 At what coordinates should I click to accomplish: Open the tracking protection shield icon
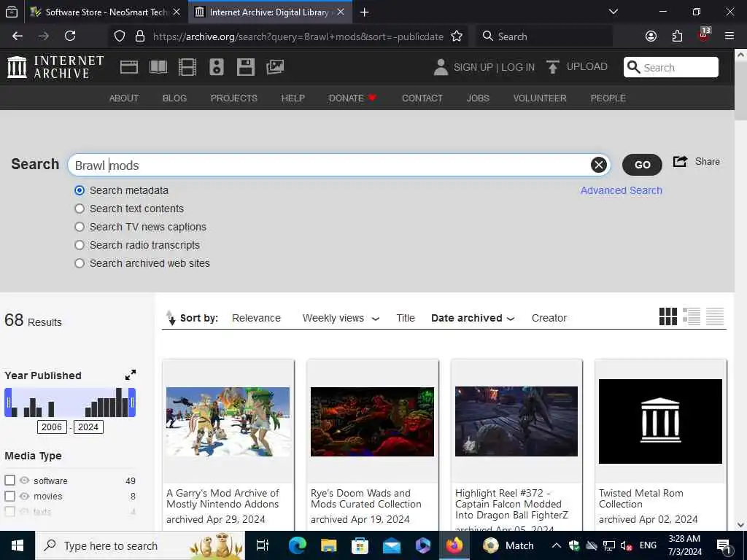[x=120, y=36]
